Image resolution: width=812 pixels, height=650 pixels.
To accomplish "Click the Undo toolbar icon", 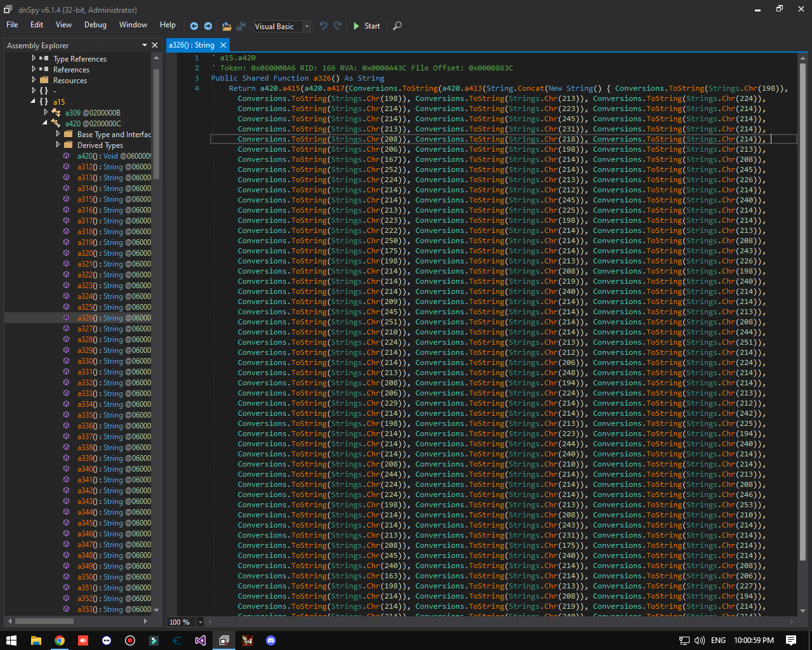I will pos(324,26).
